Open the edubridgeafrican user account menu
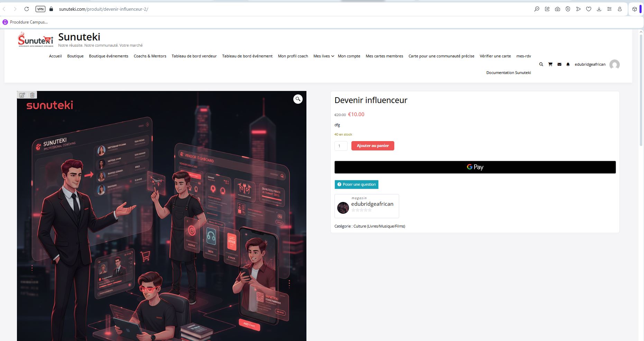The image size is (644, 341). click(x=590, y=64)
